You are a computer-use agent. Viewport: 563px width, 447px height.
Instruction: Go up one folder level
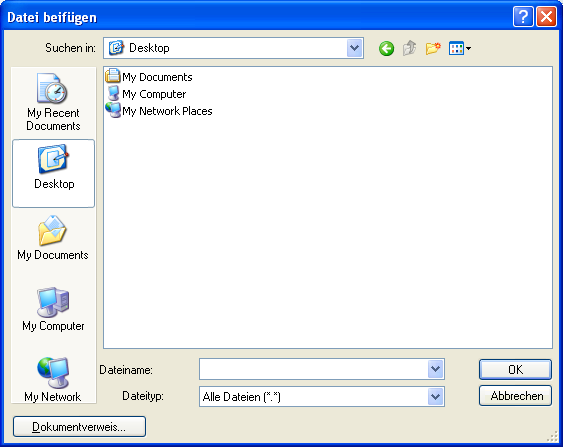[x=409, y=48]
